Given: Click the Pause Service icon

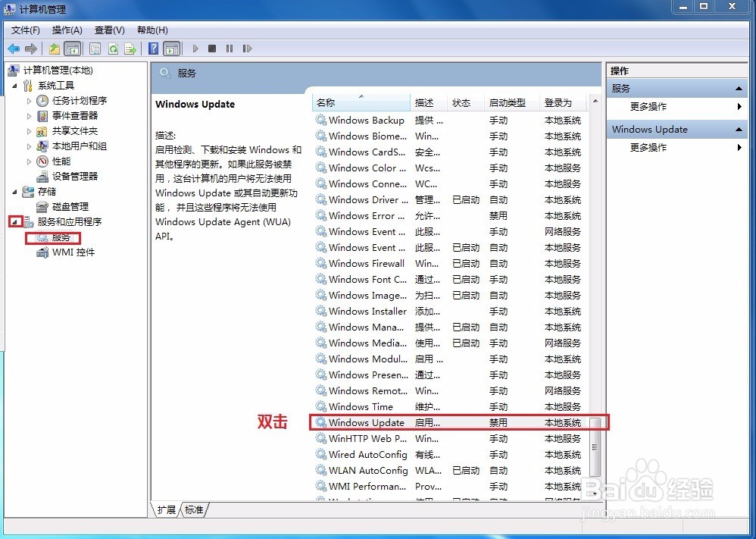Looking at the screenshot, I should [x=230, y=49].
